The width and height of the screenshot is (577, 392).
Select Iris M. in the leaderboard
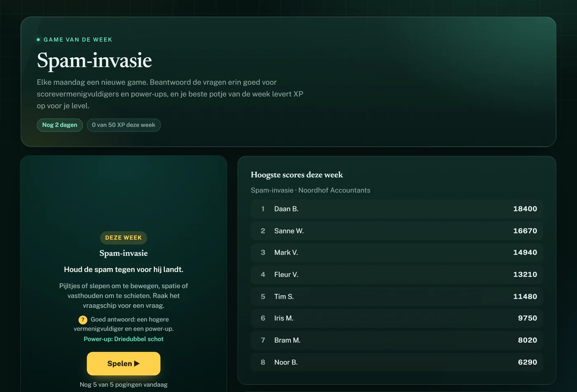click(397, 318)
